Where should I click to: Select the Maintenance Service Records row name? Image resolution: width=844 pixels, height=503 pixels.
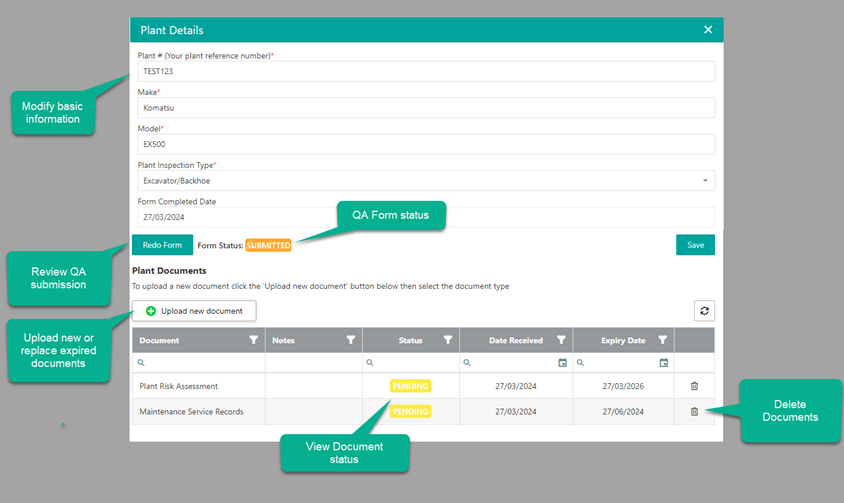(191, 411)
